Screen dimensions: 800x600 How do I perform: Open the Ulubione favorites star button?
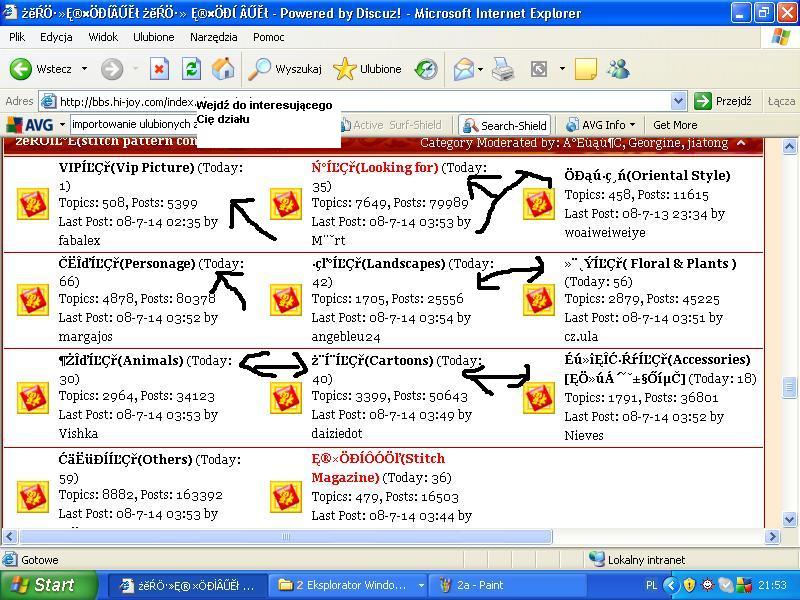click(368, 69)
